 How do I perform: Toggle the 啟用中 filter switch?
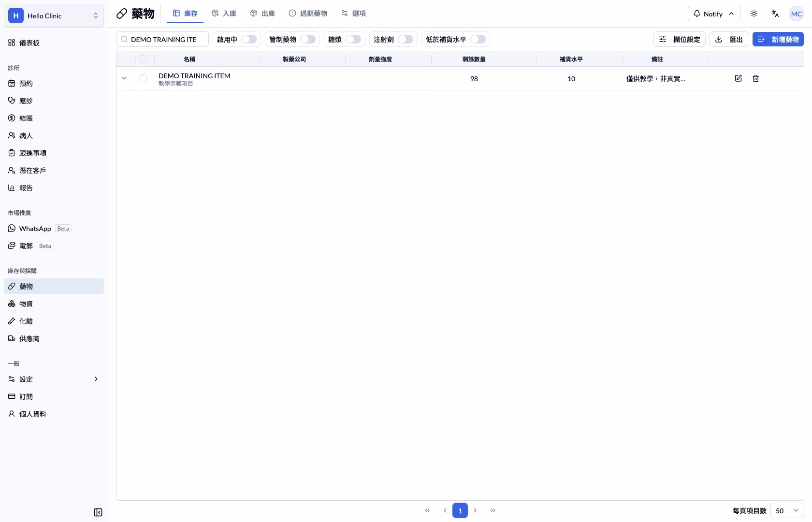pos(249,39)
